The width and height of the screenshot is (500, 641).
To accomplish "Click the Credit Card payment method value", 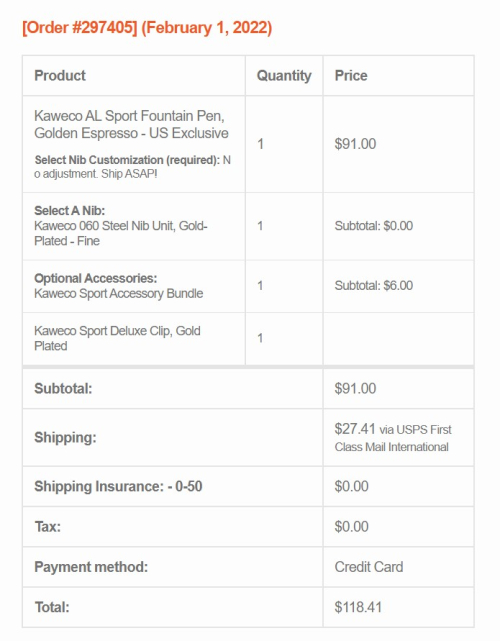I will click(369, 567).
